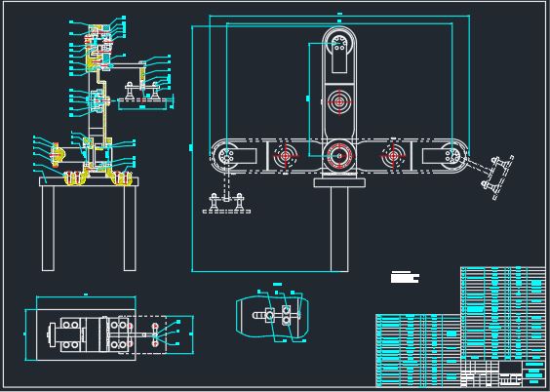Screen dimensions: 550x392
Task: Select the red bearing circle at central joint
Action: (339, 156)
